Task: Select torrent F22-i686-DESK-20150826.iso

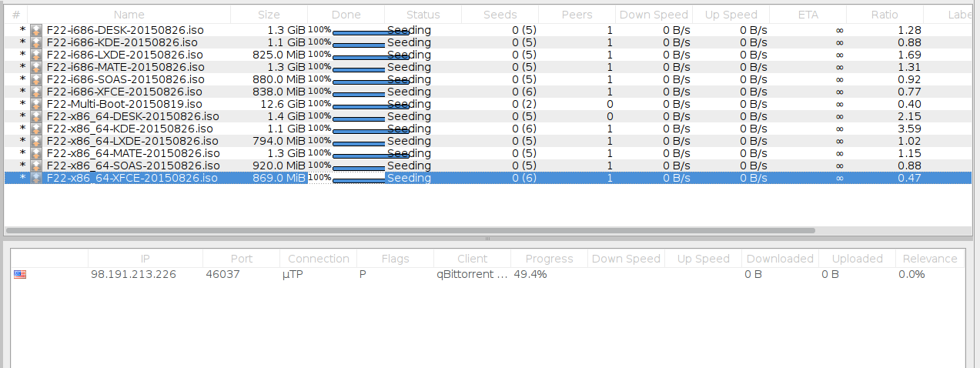Action: tap(488, 30)
